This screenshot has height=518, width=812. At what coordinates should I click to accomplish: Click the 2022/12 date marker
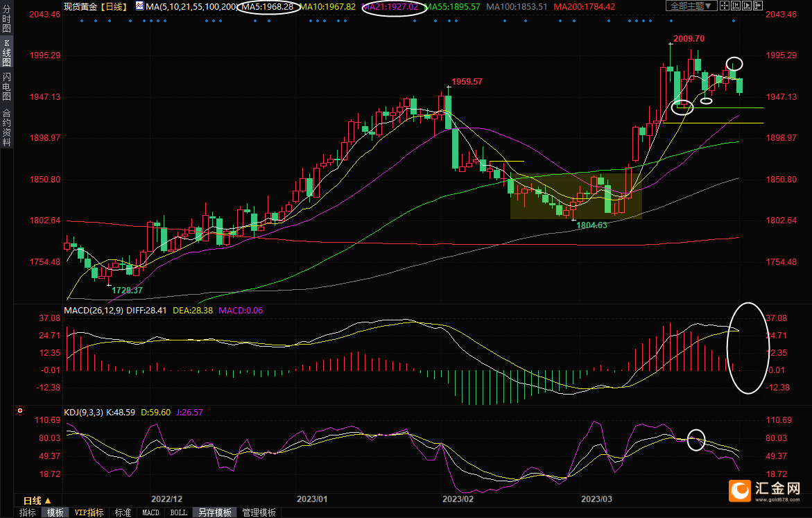point(166,499)
